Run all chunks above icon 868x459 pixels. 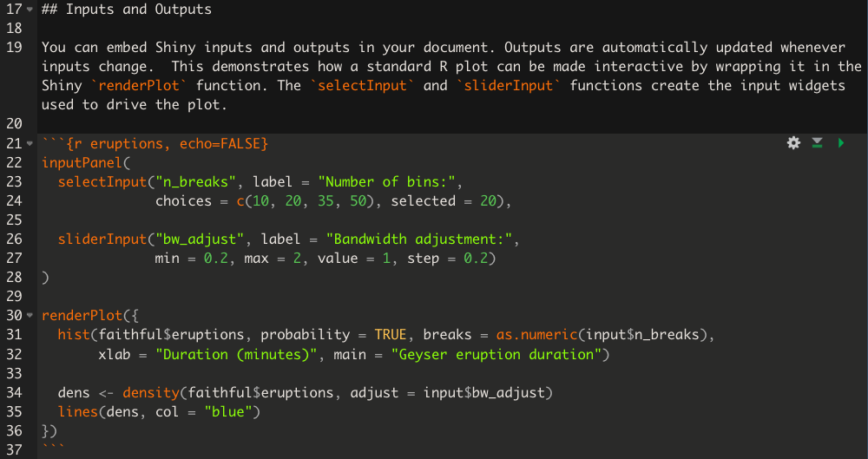tap(817, 143)
